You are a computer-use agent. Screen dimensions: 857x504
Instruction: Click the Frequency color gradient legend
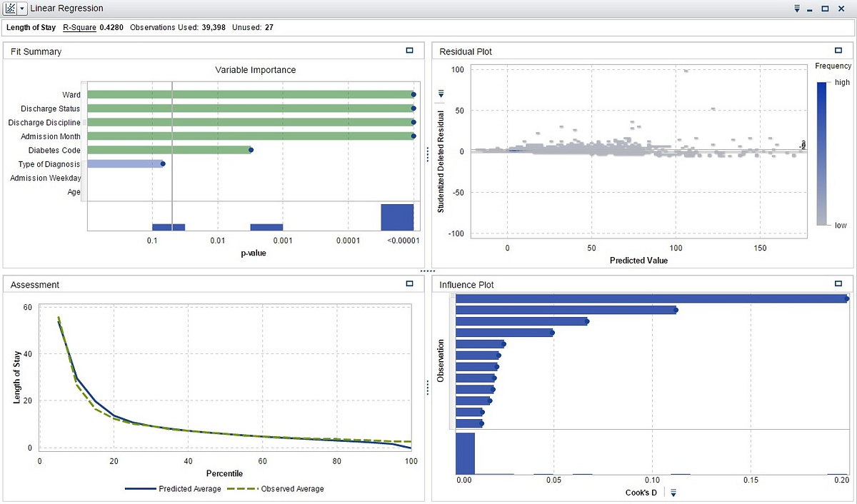tap(821, 153)
